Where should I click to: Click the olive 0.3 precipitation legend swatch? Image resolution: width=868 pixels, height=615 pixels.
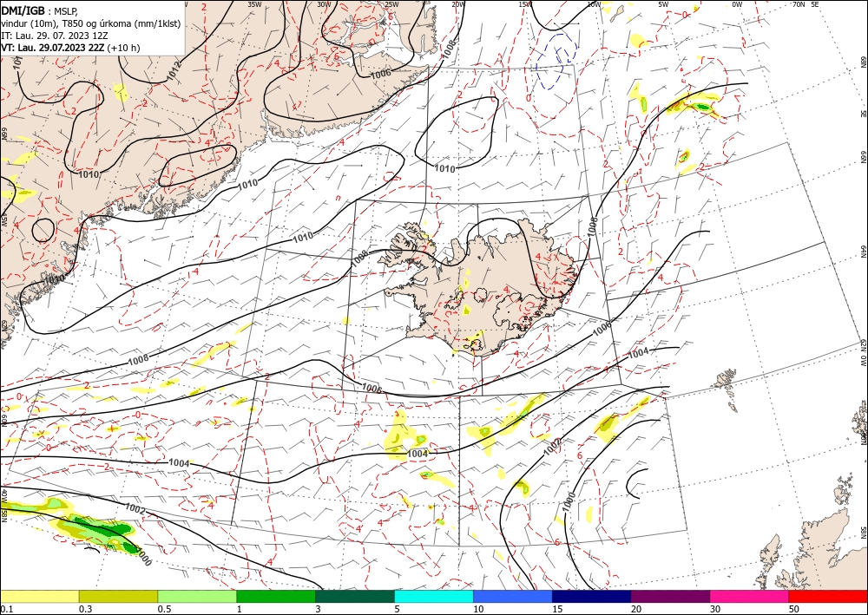(118, 596)
